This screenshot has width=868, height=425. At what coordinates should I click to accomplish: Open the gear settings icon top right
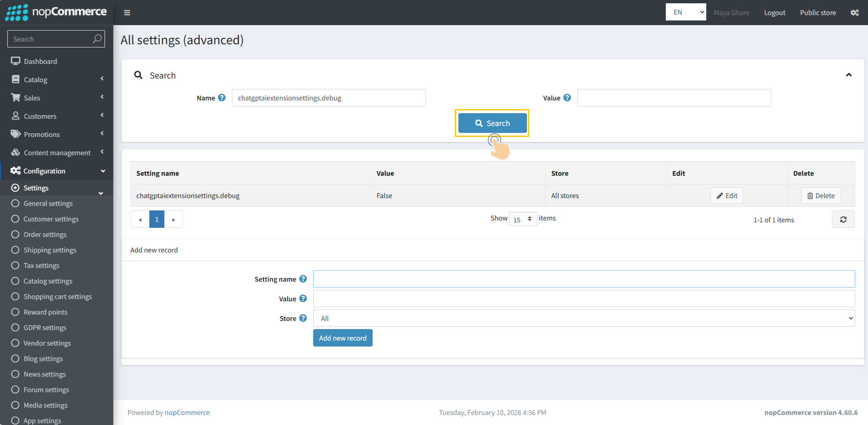click(x=855, y=12)
